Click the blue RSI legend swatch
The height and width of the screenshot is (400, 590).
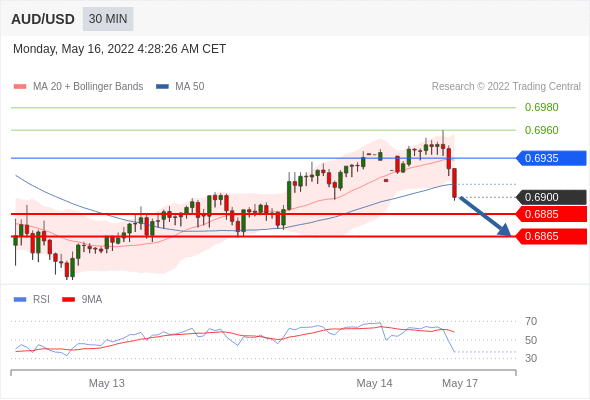[20, 300]
